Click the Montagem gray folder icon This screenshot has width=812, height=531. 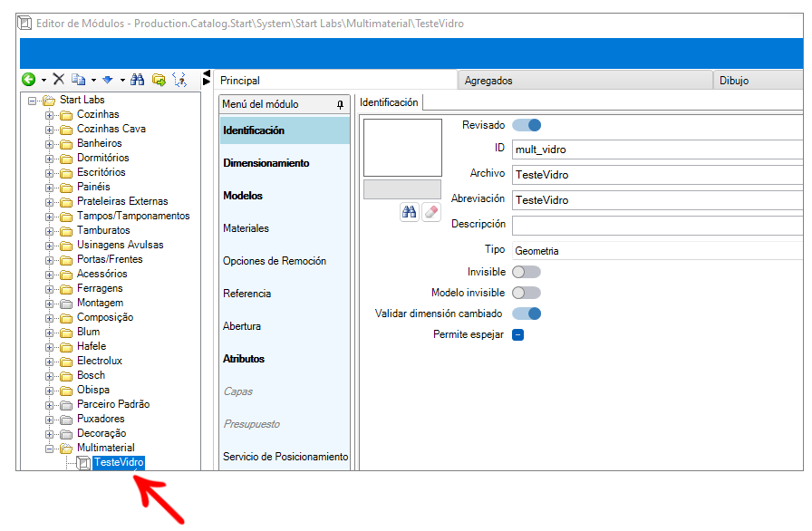pyautogui.click(x=66, y=304)
